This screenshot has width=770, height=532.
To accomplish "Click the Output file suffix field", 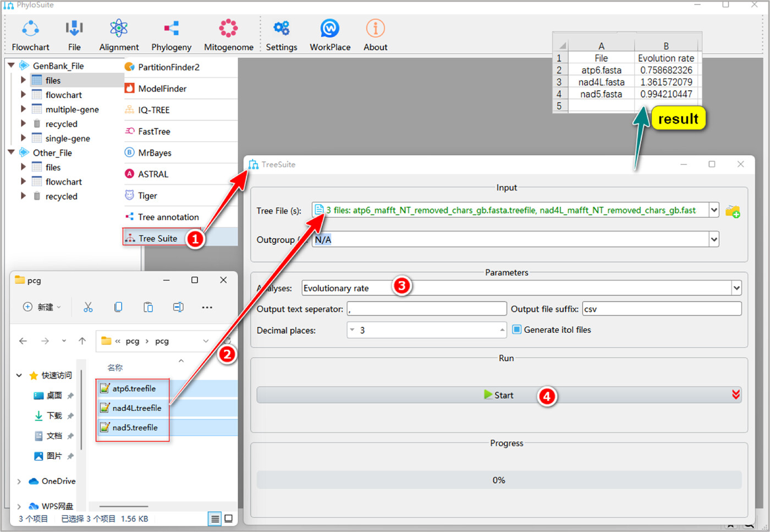I will (x=662, y=309).
